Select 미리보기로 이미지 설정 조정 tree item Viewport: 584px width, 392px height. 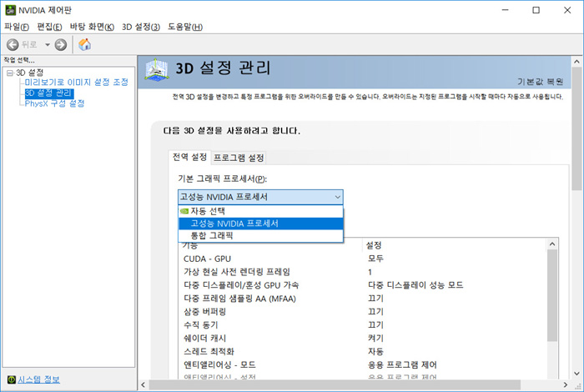point(77,82)
